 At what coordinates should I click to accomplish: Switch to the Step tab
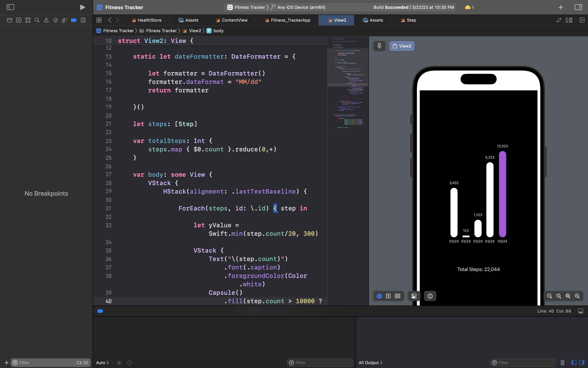click(408, 20)
